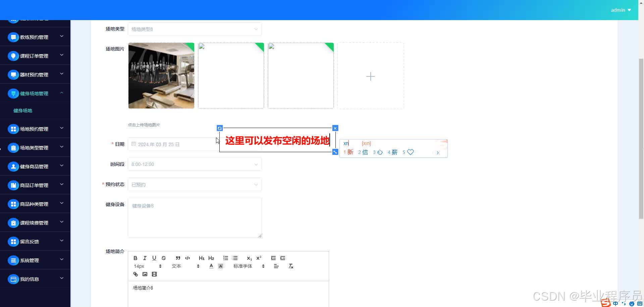Click the 商品订单管理 sidebar icon
Viewport: 644px width, 307px height.
click(13, 185)
